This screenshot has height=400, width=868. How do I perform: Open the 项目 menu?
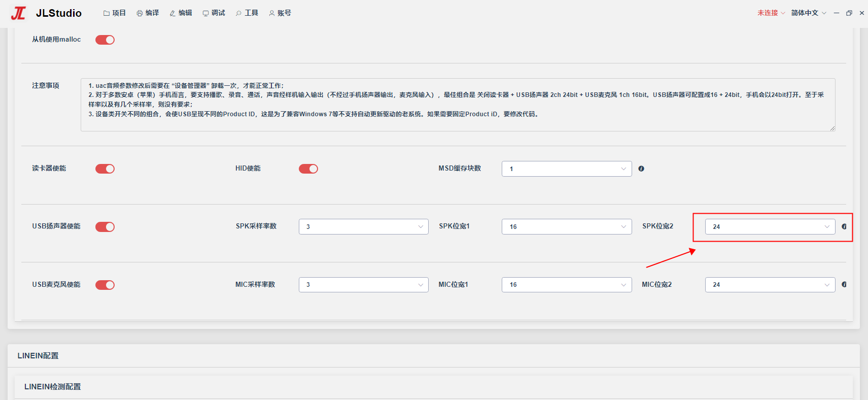point(115,13)
